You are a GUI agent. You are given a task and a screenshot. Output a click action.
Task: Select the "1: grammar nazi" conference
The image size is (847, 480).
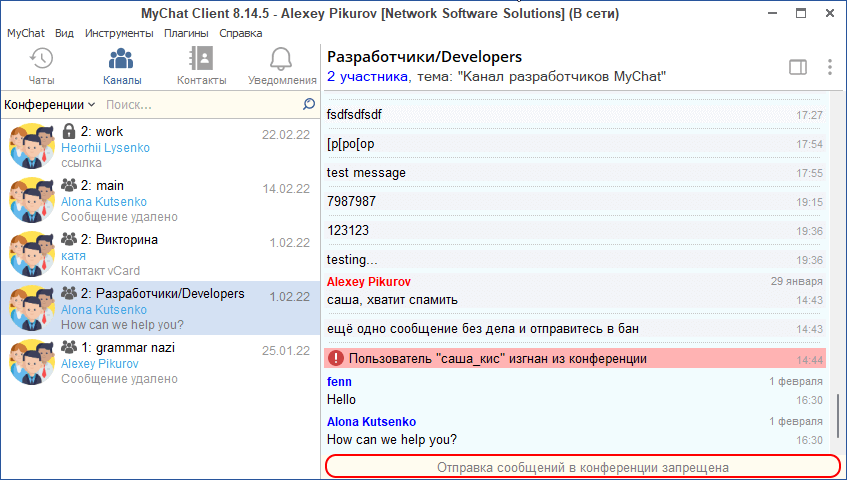point(160,362)
